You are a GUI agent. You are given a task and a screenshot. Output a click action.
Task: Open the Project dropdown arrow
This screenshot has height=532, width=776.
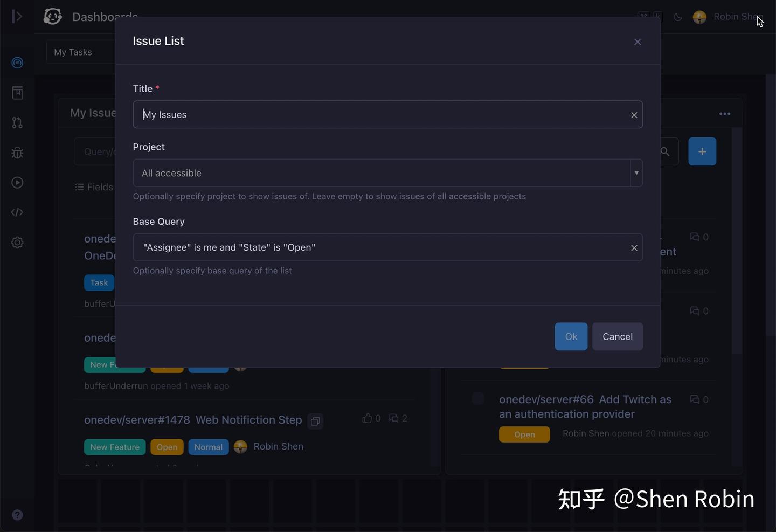click(636, 173)
